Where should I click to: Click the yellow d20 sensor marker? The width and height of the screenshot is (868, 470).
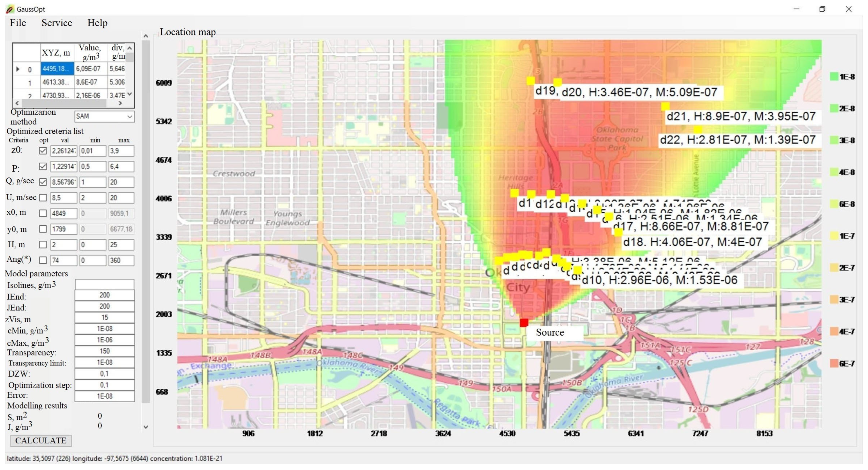557,82
